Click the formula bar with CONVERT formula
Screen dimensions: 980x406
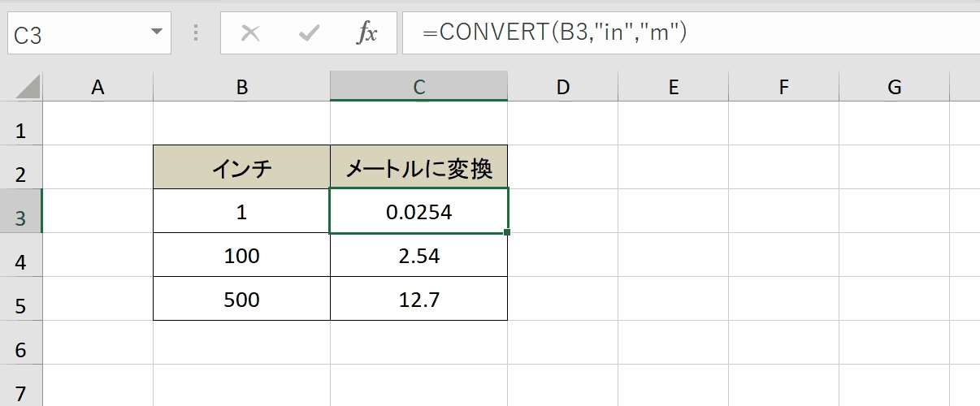[691, 33]
